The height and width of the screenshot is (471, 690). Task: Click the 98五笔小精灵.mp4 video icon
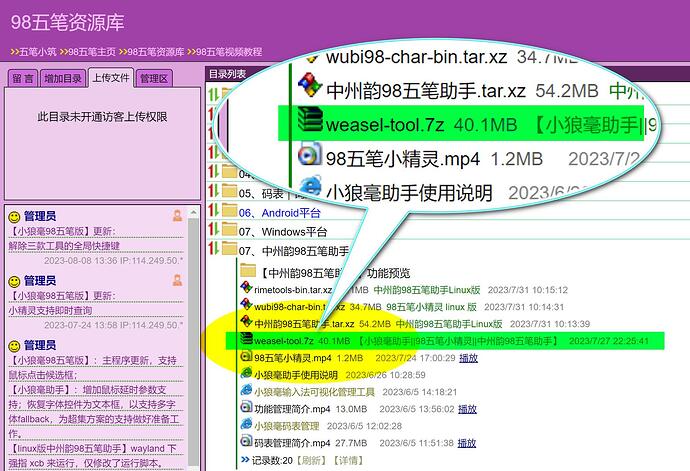246,357
